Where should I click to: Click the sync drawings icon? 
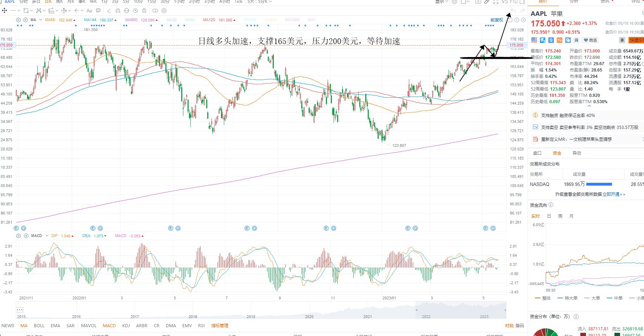127,11
